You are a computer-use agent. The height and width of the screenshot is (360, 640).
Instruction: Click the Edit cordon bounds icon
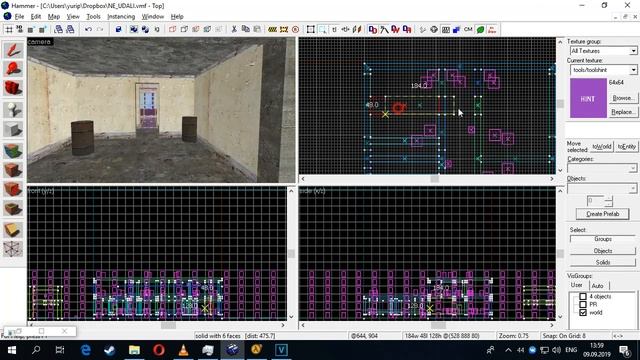click(x=284, y=29)
